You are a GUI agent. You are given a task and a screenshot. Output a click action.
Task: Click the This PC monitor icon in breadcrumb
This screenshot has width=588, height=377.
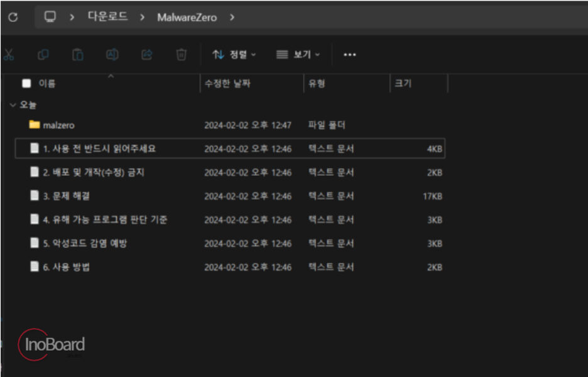[x=50, y=17]
